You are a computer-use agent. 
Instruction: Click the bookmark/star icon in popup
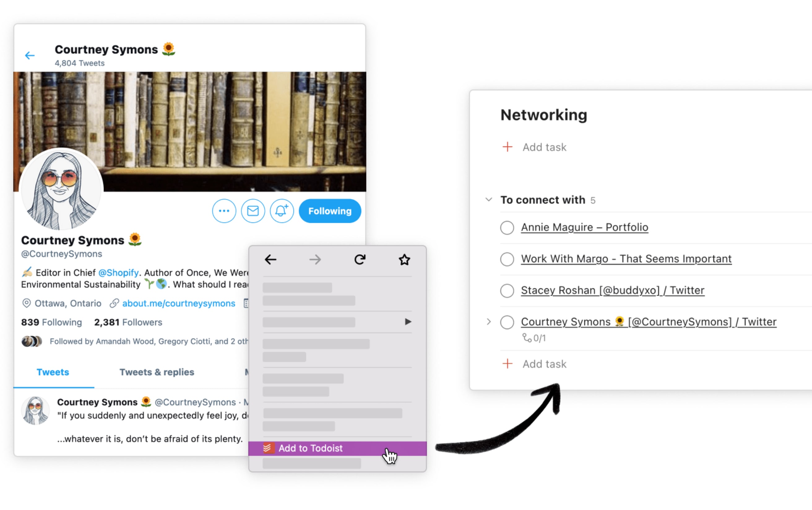tap(404, 260)
